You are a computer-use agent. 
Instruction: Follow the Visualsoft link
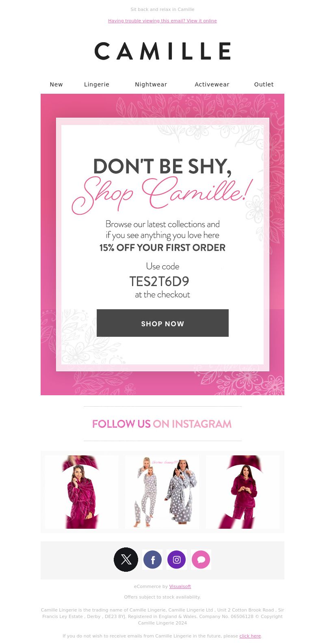click(x=180, y=586)
